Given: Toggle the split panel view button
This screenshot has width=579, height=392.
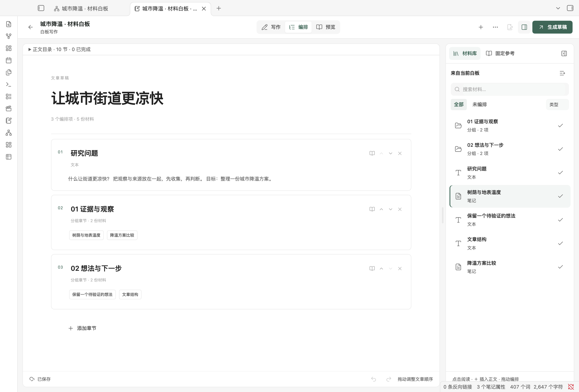Looking at the screenshot, I should click(x=524, y=27).
